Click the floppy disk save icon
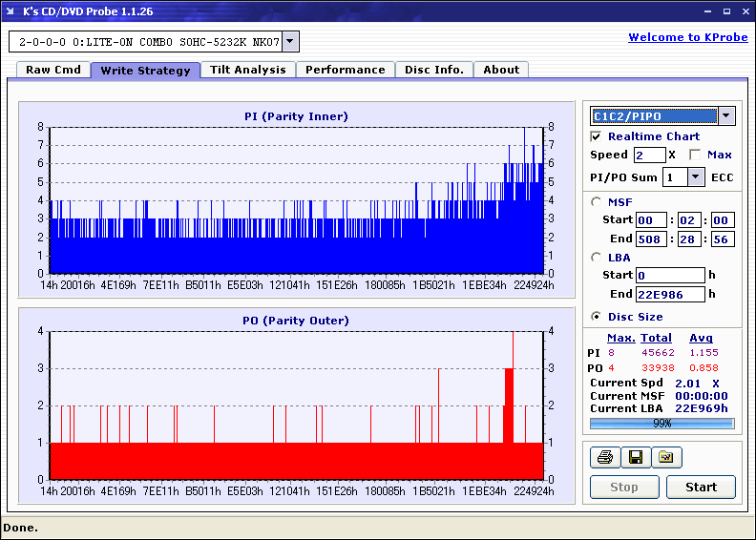Viewport: 756px width, 540px height. click(x=635, y=458)
